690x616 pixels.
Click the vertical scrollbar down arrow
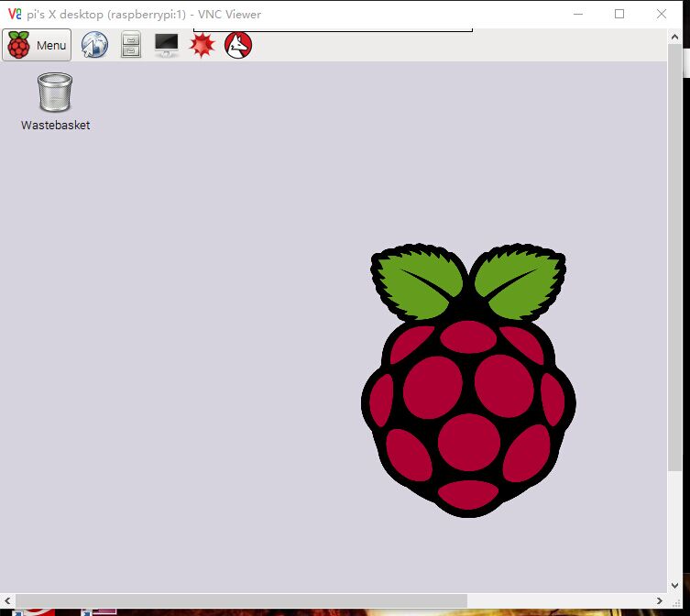[x=674, y=586]
